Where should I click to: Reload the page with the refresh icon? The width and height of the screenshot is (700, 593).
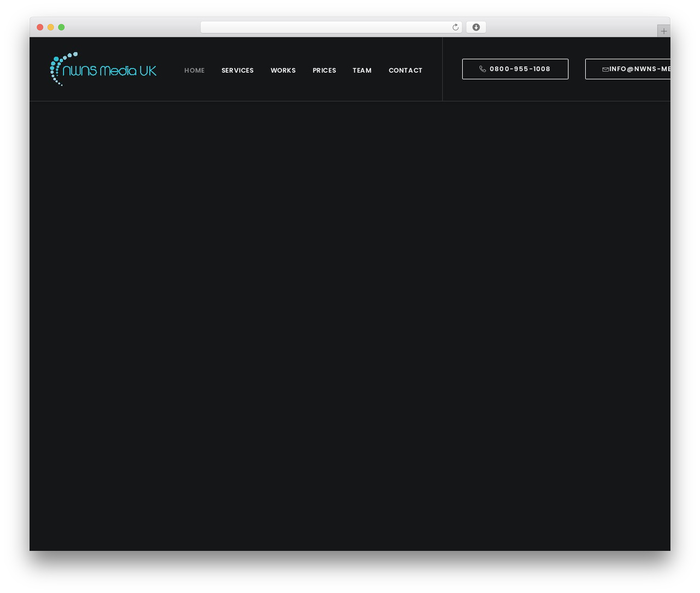coord(455,27)
